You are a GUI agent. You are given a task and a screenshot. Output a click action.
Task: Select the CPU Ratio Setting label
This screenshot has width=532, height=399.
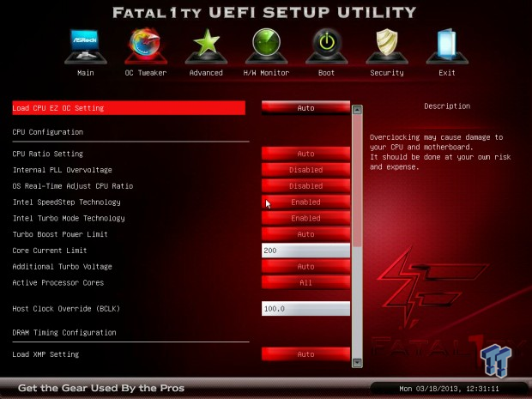(x=47, y=154)
